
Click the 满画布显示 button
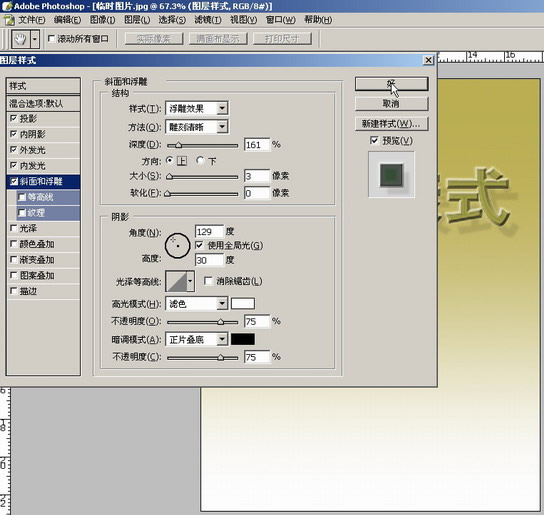click(218, 39)
